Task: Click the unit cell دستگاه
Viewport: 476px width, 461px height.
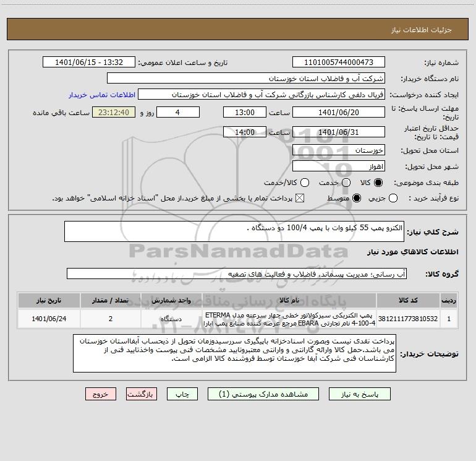Action: point(171,319)
